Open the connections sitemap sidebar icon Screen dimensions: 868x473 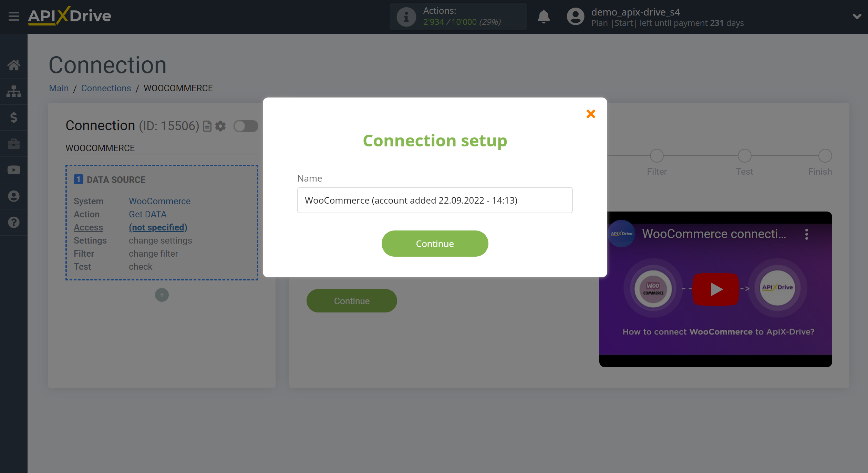tap(14, 91)
